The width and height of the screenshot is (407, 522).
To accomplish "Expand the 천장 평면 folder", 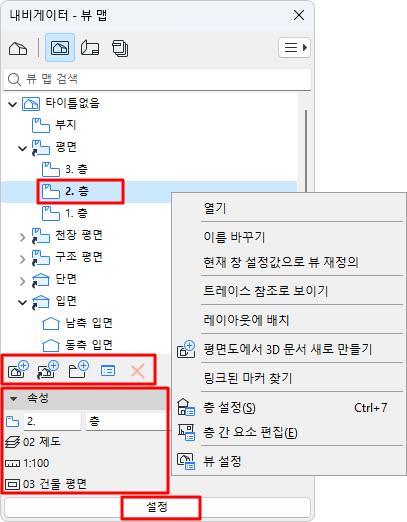I will click(x=22, y=237).
